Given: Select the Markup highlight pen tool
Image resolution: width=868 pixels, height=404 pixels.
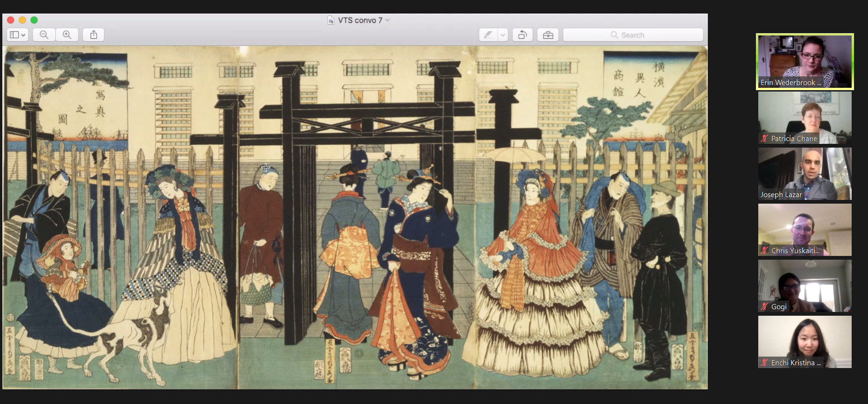Looking at the screenshot, I should [488, 35].
